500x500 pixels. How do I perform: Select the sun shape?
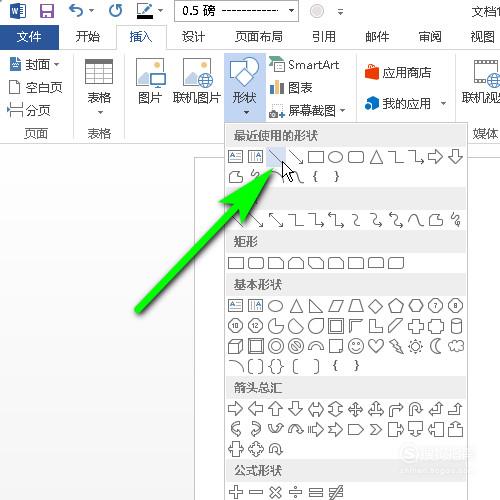coord(416,346)
